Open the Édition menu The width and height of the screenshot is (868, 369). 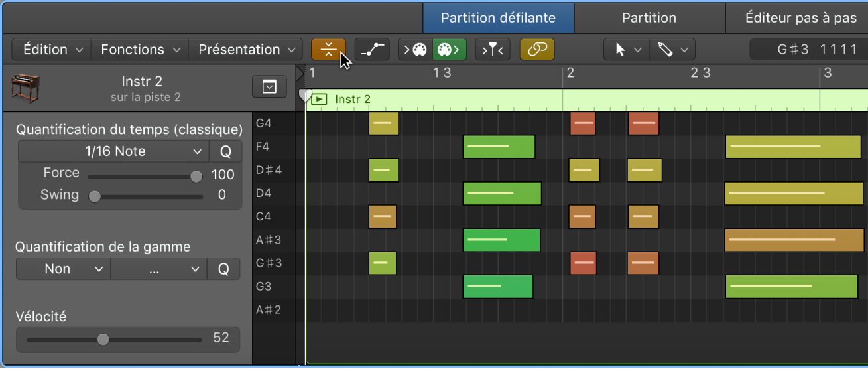pyautogui.click(x=52, y=50)
